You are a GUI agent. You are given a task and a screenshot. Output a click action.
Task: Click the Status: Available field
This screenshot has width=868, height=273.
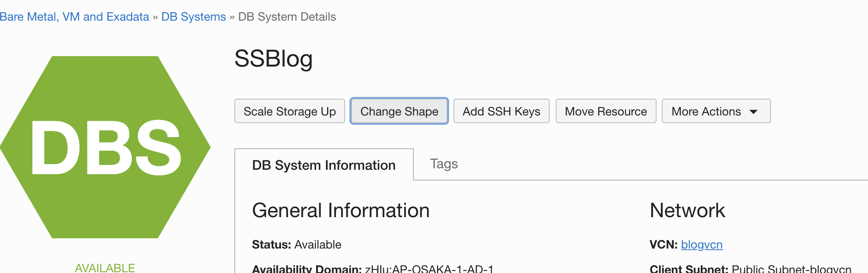(297, 244)
